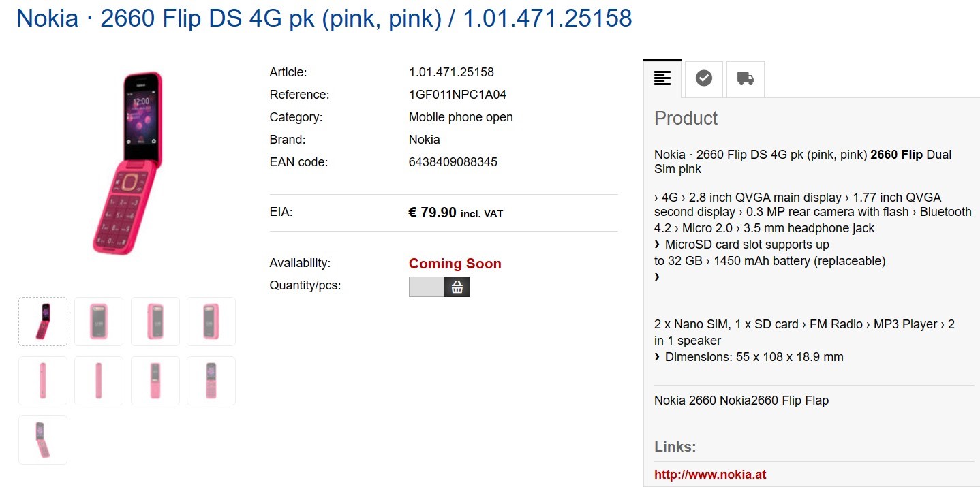Select the lone thumbnail in the last row
The image size is (980, 487).
click(x=43, y=440)
